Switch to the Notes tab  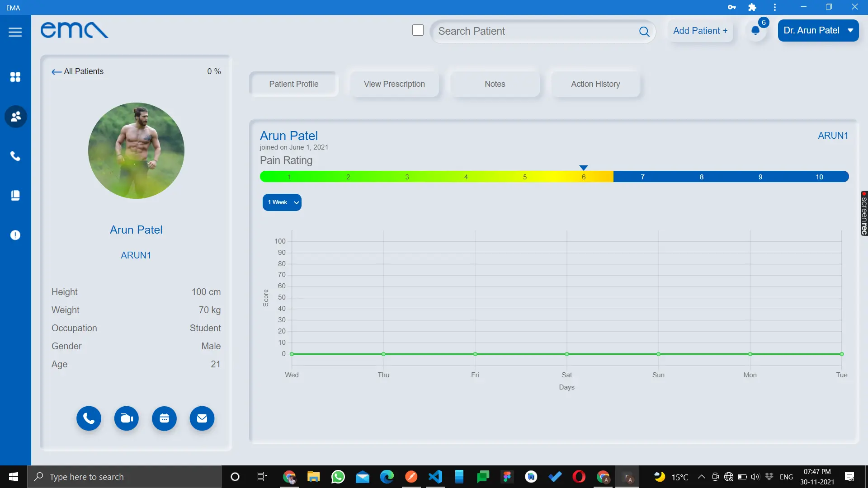coord(495,84)
